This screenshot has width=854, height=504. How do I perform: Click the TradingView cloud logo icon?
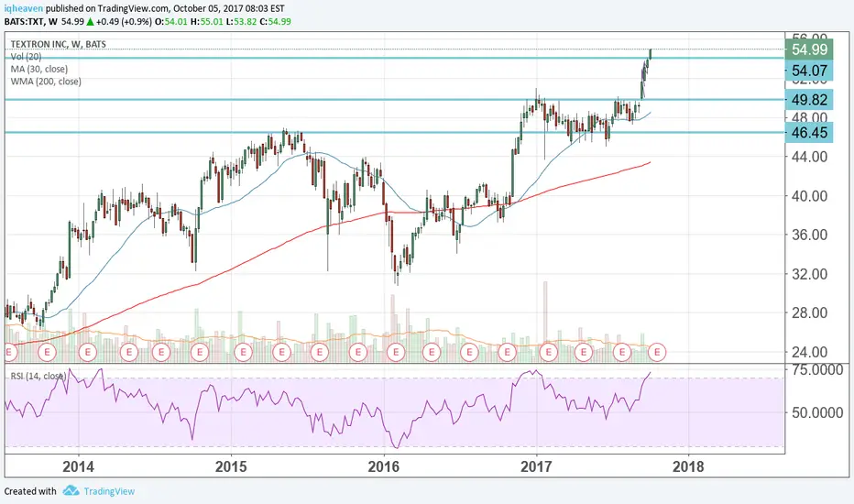[x=71, y=491]
